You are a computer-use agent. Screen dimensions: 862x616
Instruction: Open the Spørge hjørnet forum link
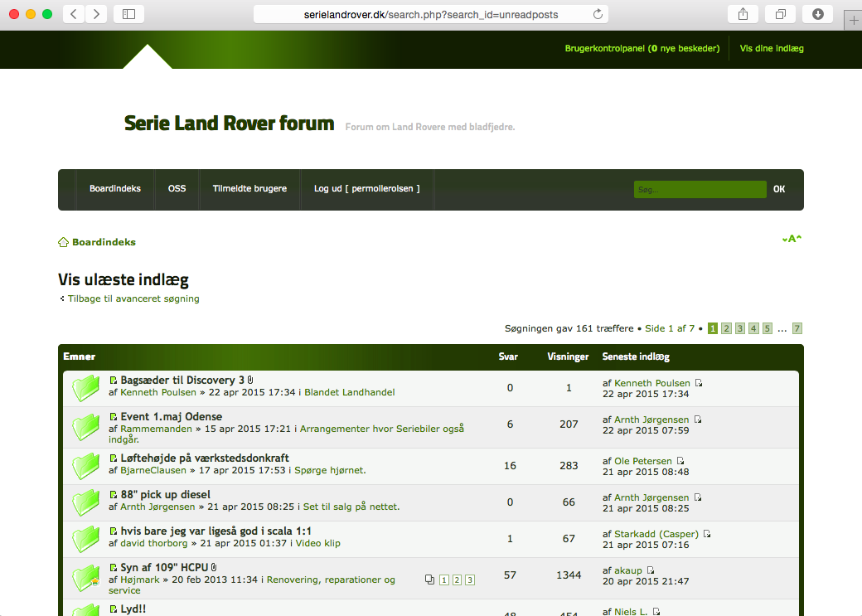click(330, 470)
